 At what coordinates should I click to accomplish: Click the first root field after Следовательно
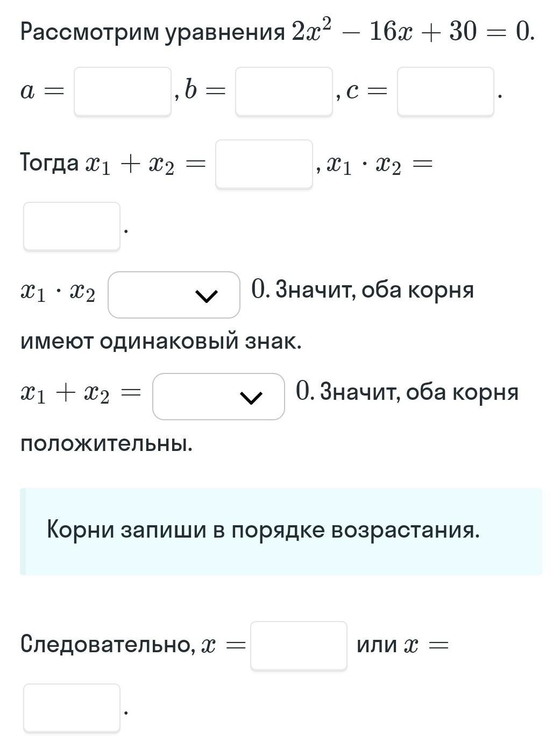coord(299,646)
